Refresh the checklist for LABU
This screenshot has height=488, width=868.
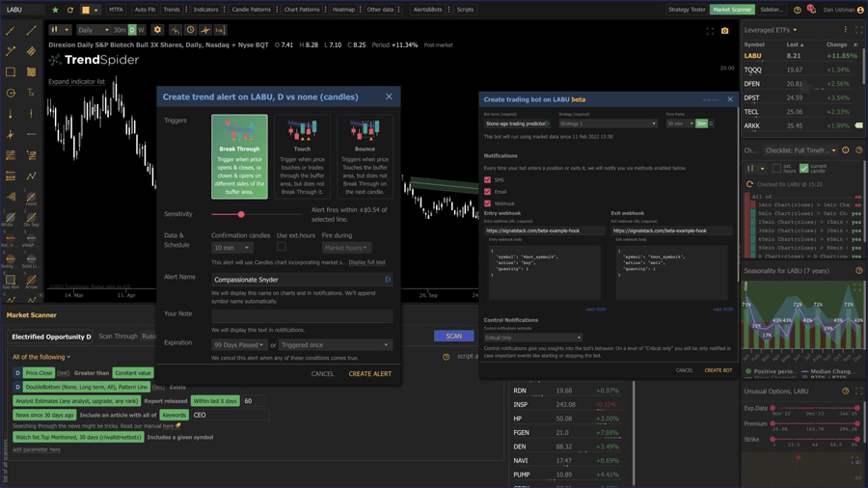(x=749, y=184)
